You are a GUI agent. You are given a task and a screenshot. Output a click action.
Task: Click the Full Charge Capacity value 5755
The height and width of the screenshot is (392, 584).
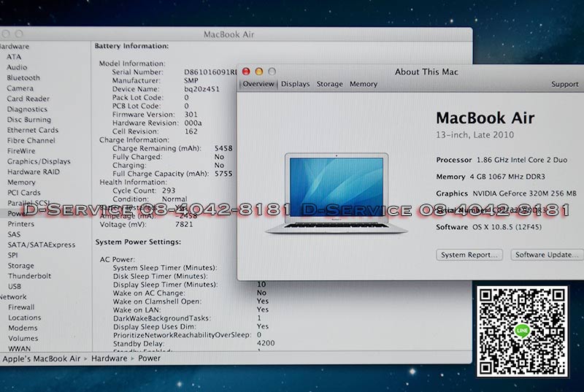[x=223, y=174]
